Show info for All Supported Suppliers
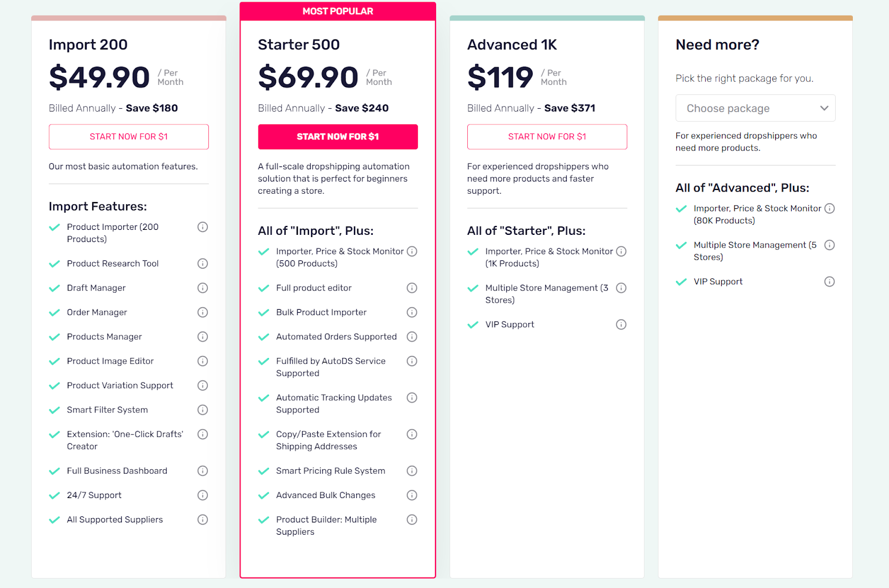Image resolution: width=889 pixels, height=588 pixels. point(203,520)
